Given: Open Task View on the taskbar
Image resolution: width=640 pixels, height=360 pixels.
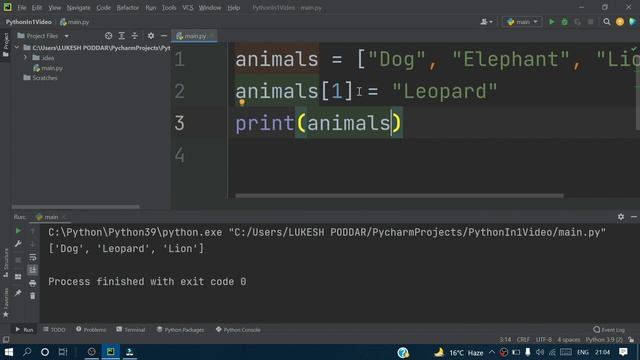Looking at the screenshot, I should click(x=62, y=352).
